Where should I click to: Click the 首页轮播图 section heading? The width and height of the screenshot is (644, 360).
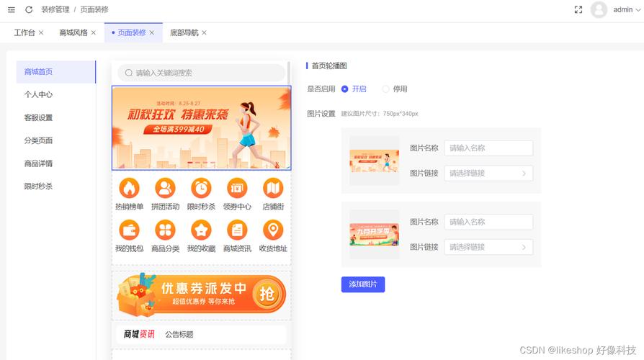pos(329,66)
